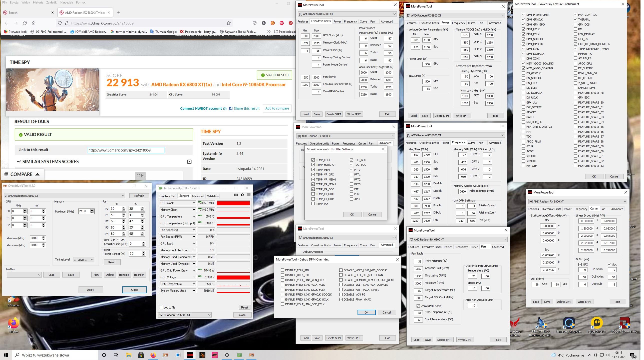Bookmark this page with the star icon
Image resolution: width=644 pixels, height=360 pixels.
[x=228, y=23]
